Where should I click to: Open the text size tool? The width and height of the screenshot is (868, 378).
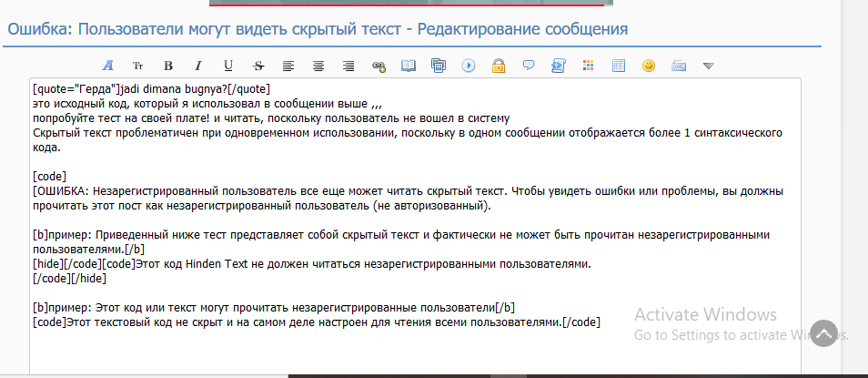pos(137,66)
